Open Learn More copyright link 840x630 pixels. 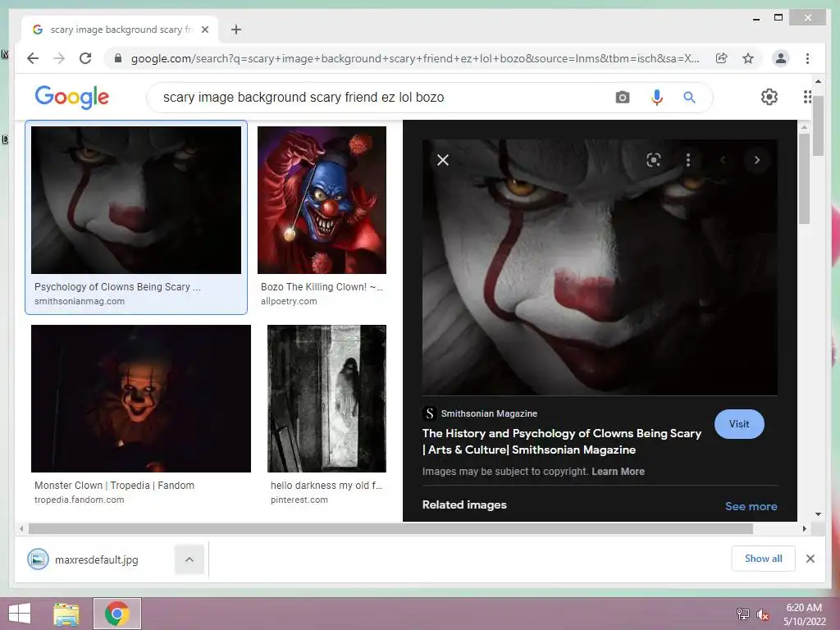618,472
